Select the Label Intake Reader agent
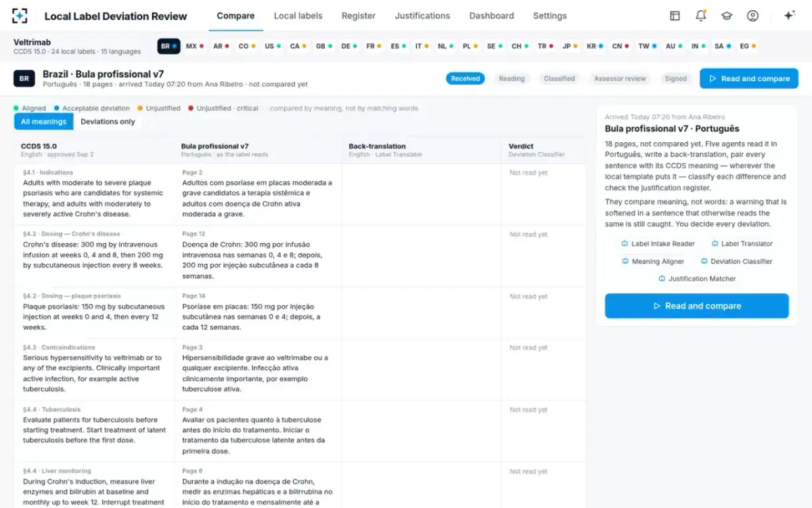812x508 pixels. pos(658,244)
